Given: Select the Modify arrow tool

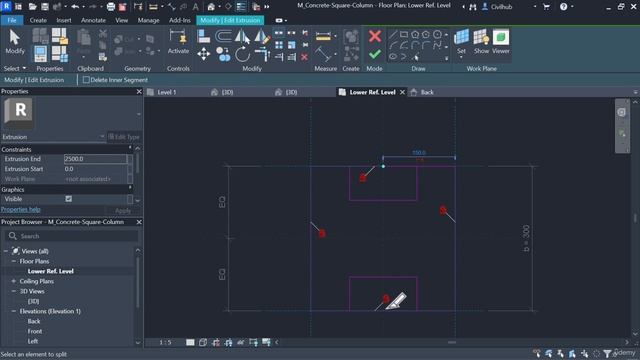Looking at the screenshot, I should 15,42.
